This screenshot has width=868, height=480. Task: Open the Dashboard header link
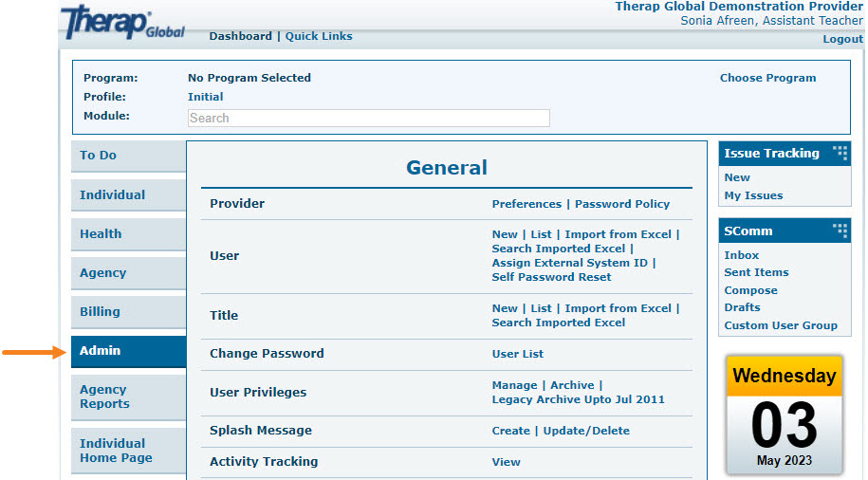240,36
